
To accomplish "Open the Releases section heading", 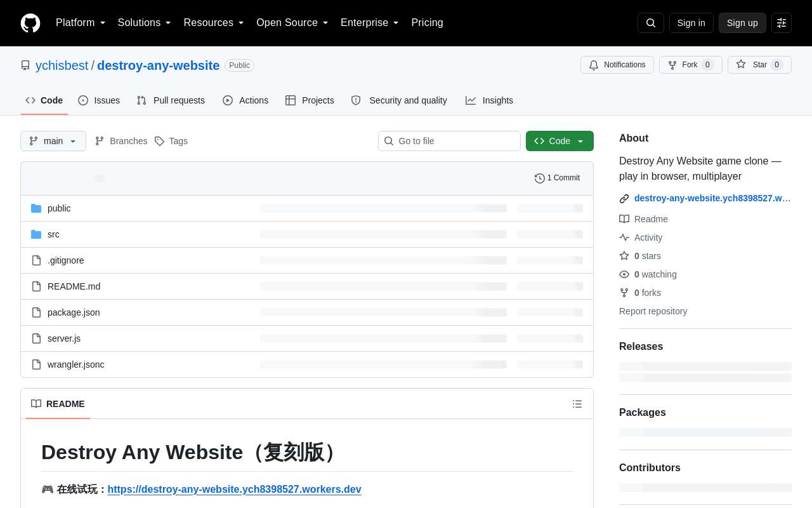I will [x=641, y=347].
